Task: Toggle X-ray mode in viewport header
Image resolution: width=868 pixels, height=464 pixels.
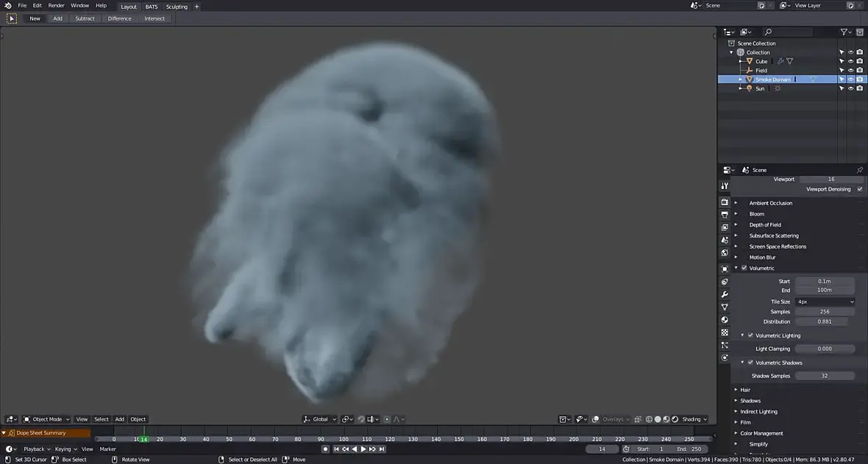Action: click(x=638, y=419)
